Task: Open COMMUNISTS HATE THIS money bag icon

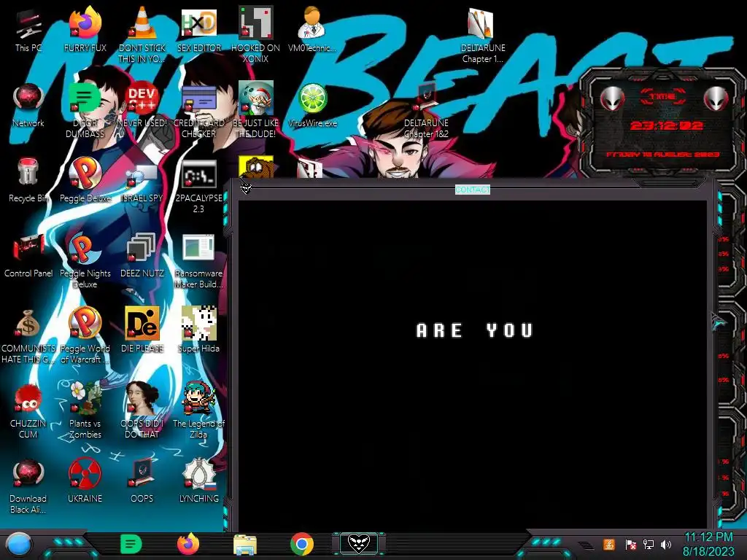Action: coord(28,336)
